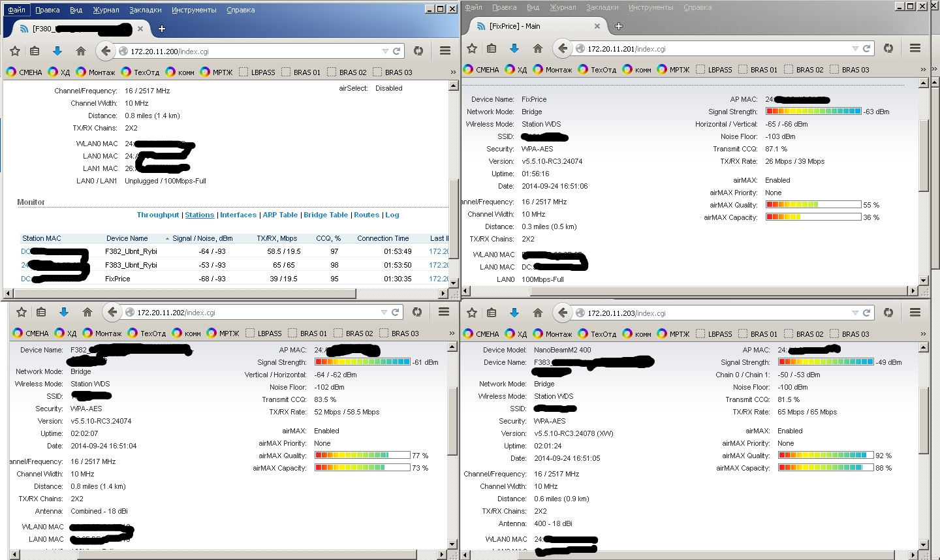The height and width of the screenshot is (560, 940).
Task: Open the Закладки menu in the top-left window
Action: pos(146,10)
